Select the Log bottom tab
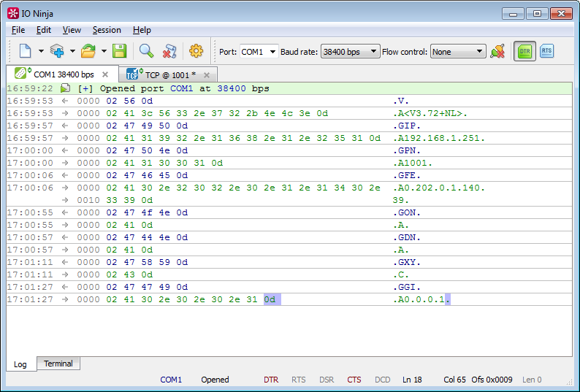580x392 pixels. click(x=20, y=364)
